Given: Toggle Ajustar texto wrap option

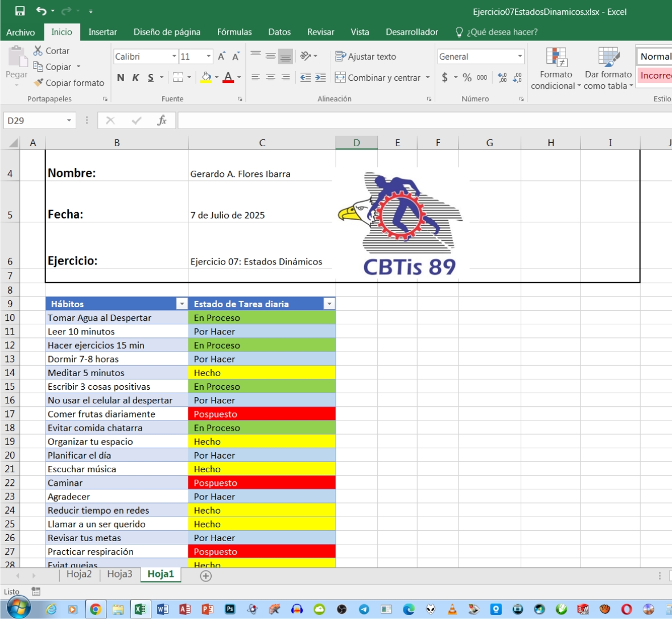Looking at the screenshot, I should [x=365, y=56].
